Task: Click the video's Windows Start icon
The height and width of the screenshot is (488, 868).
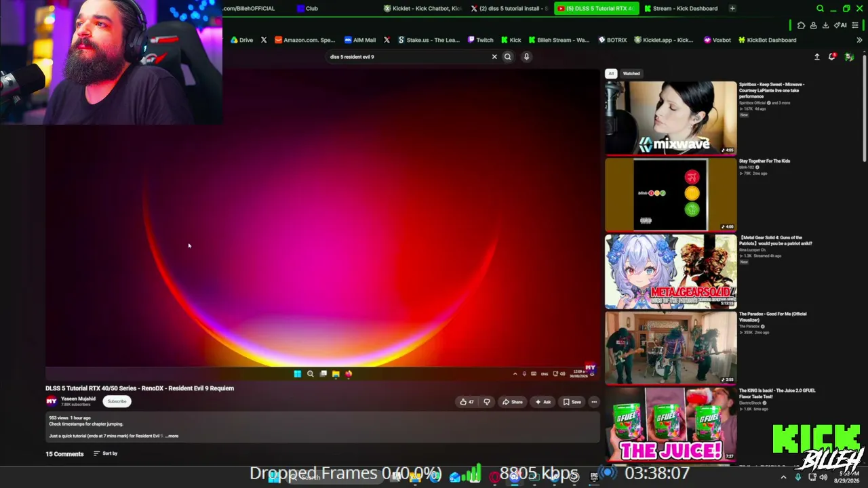Action: coord(297,373)
